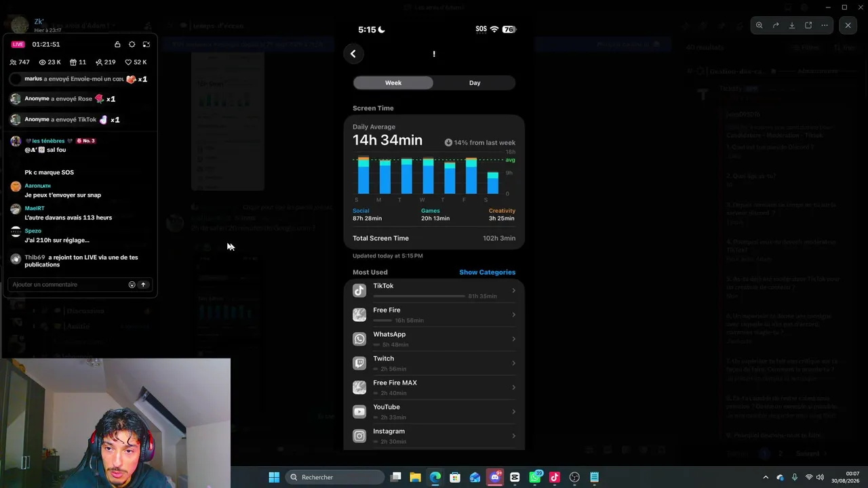Open image in browser via external-link icon
The height and width of the screenshot is (488, 868).
[x=808, y=26]
